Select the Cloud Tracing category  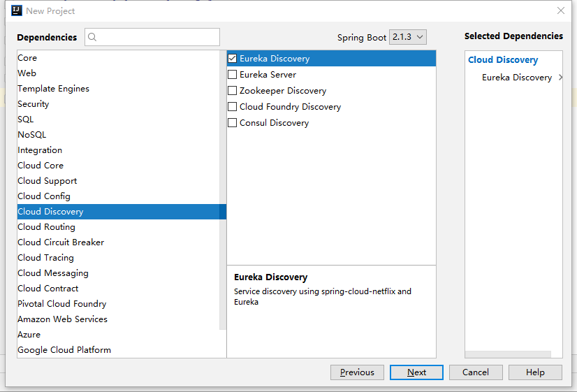tap(118, 258)
